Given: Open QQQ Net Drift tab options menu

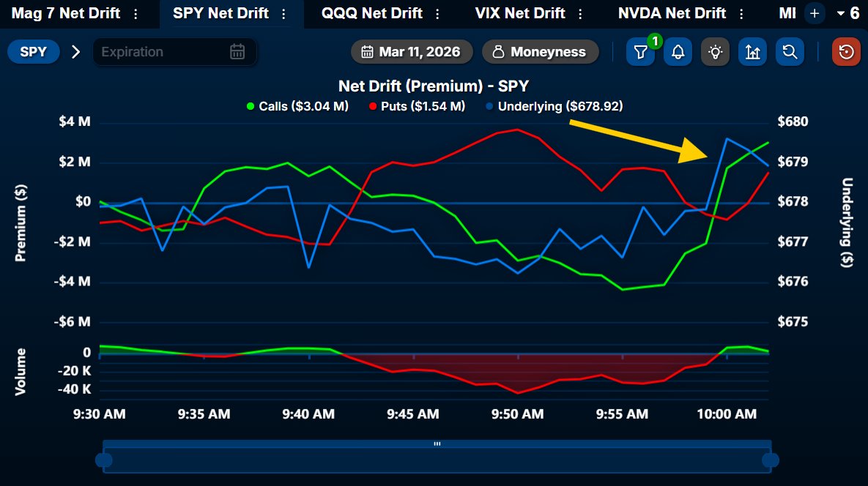Looking at the screenshot, I should 437,14.
